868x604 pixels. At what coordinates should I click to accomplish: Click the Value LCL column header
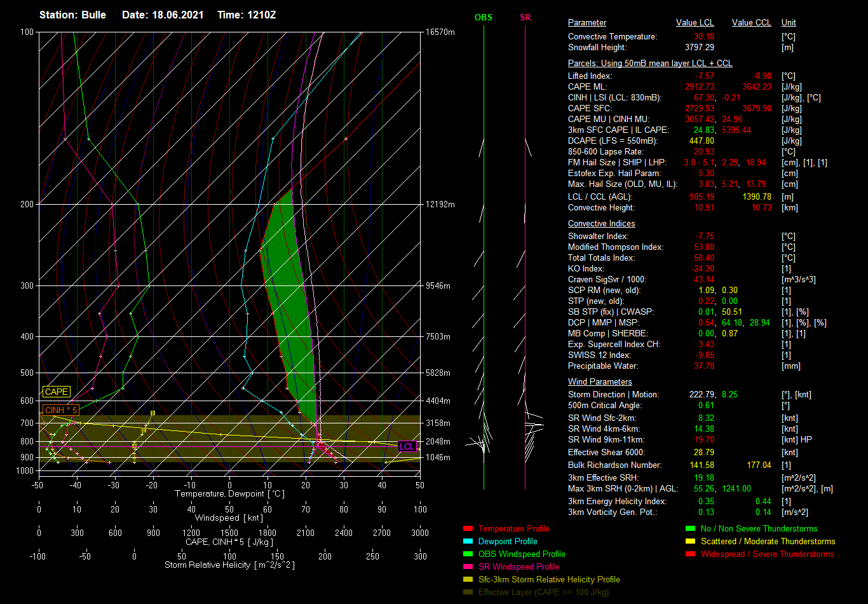point(695,23)
